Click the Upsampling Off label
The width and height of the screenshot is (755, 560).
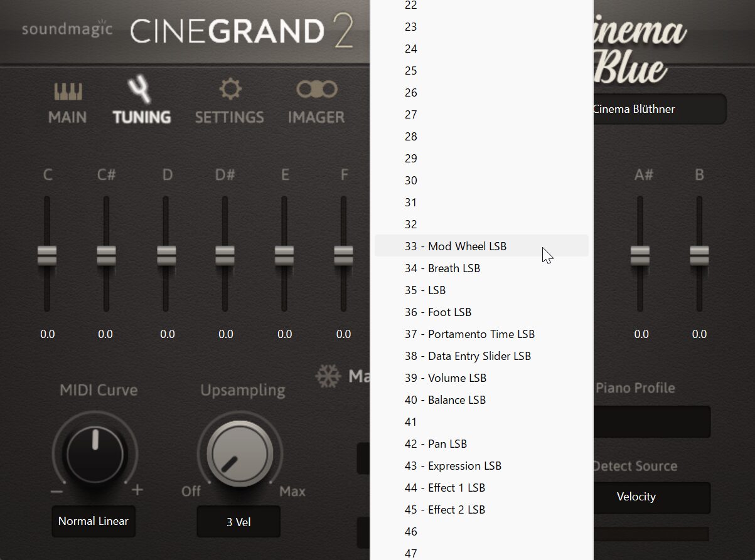(191, 491)
